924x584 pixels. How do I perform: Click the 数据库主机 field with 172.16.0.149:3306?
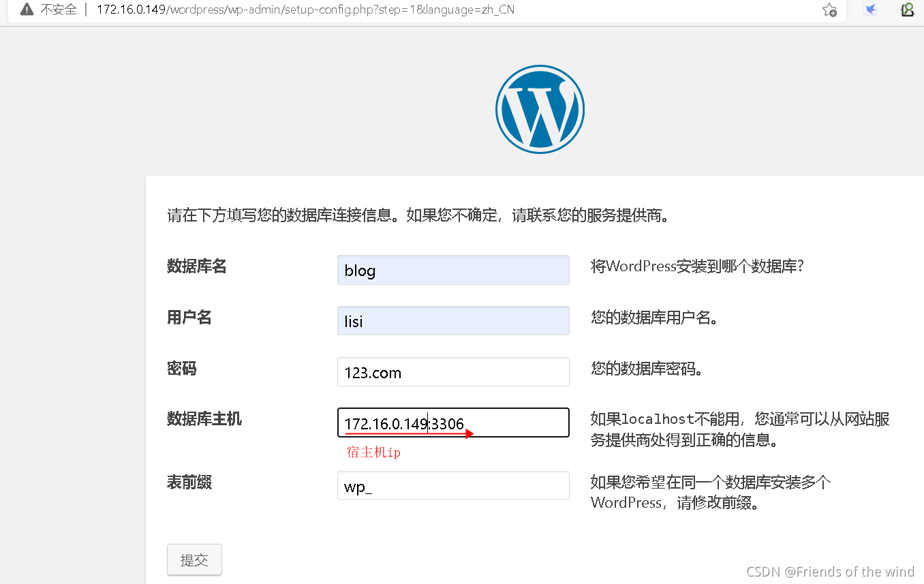[x=453, y=422]
